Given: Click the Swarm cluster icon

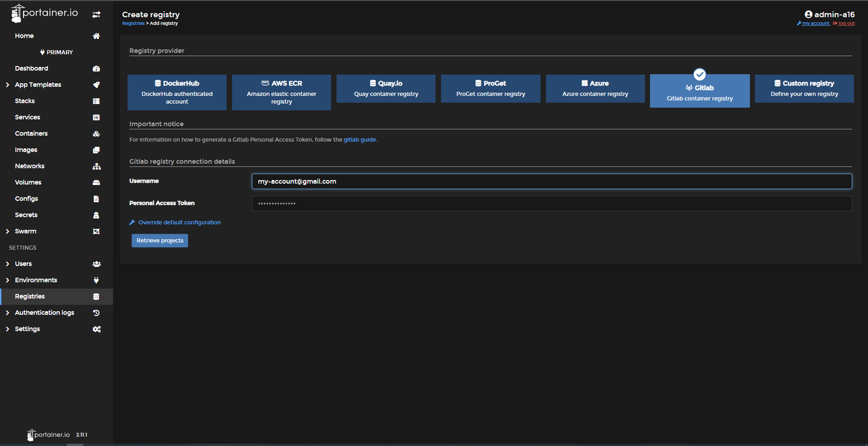Looking at the screenshot, I should 96,231.
